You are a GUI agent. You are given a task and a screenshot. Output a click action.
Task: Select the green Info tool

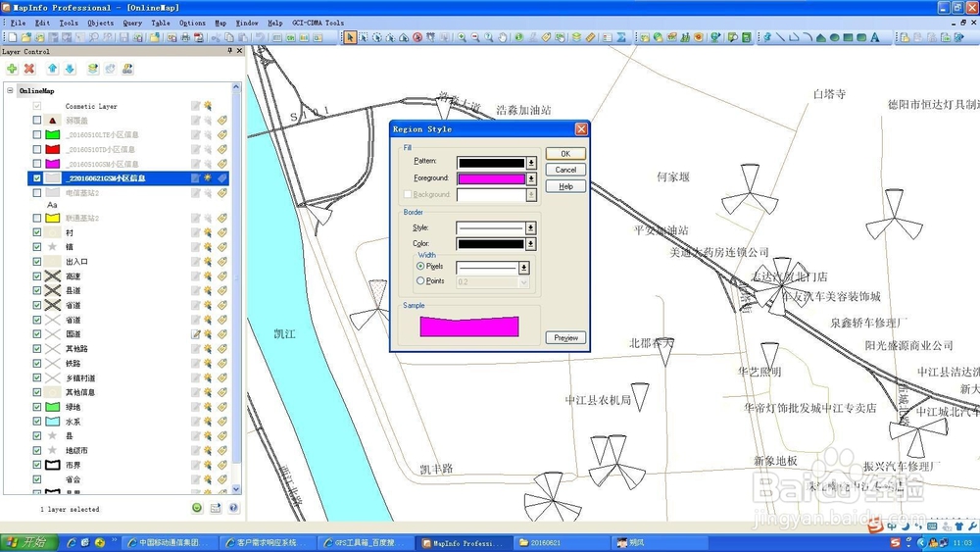[518, 37]
